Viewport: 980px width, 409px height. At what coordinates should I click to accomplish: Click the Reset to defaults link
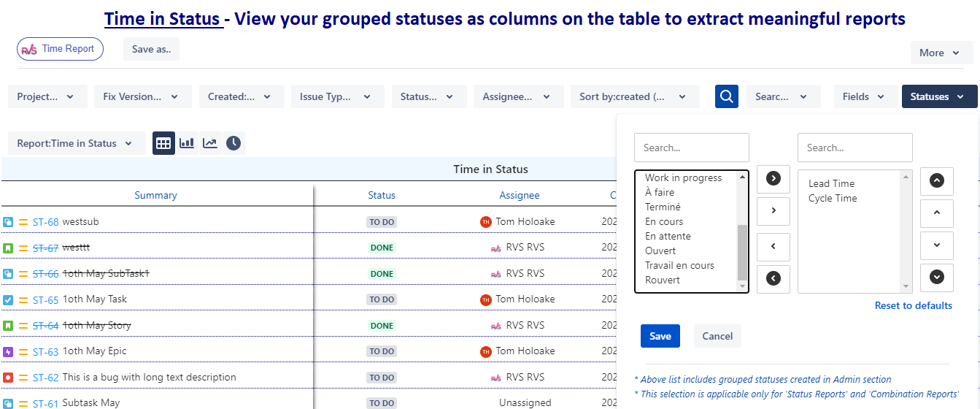pyautogui.click(x=913, y=305)
